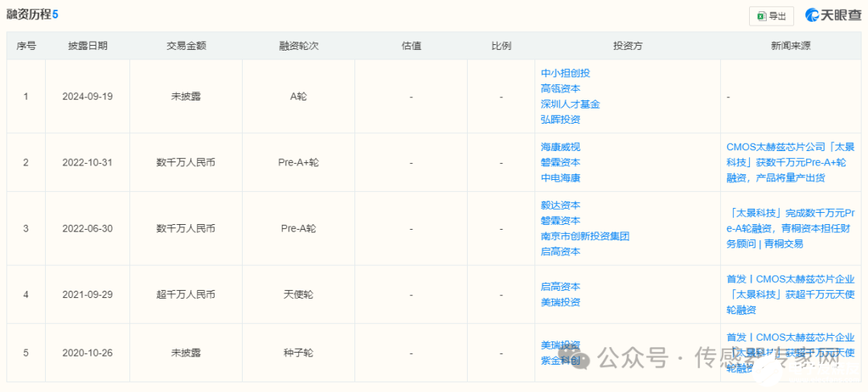Open investor link 南京市创新投资集团
Screen dimensions: 868x392
585,236
